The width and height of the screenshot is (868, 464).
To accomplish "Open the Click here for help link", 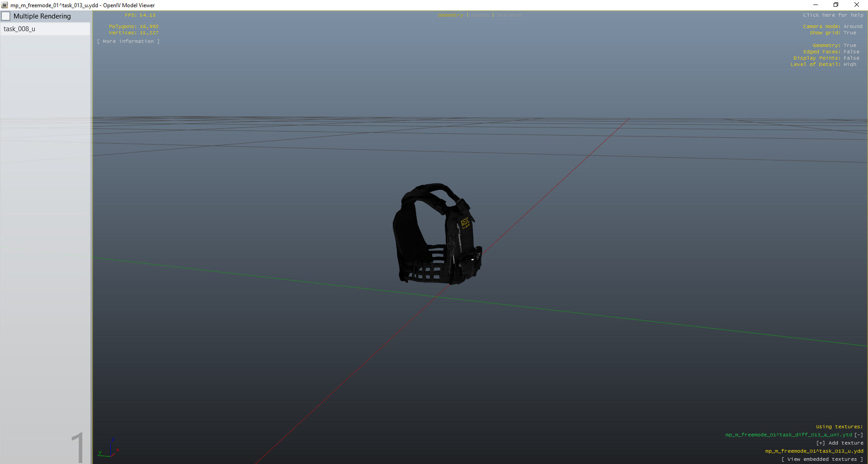I will click(x=833, y=15).
